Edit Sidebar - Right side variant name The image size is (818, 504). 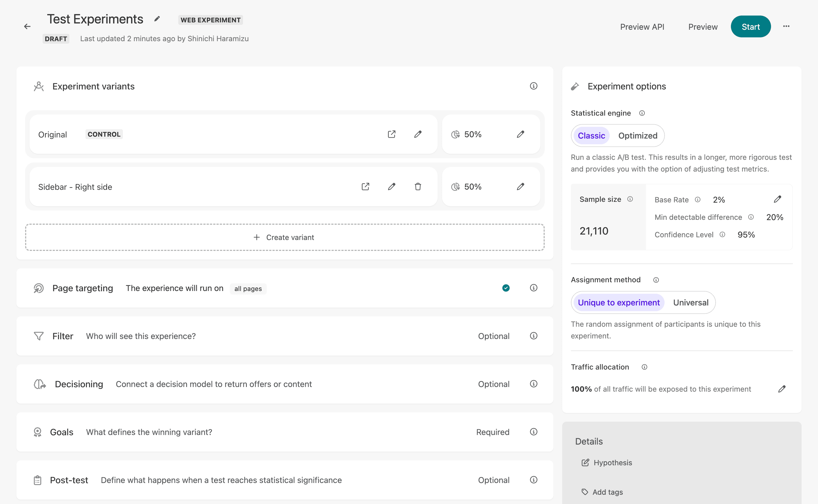(x=392, y=187)
